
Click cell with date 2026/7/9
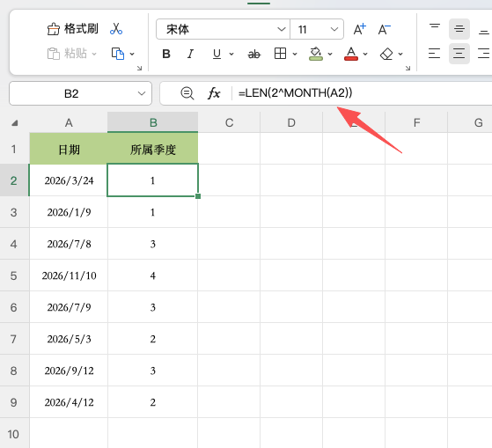(x=69, y=307)
